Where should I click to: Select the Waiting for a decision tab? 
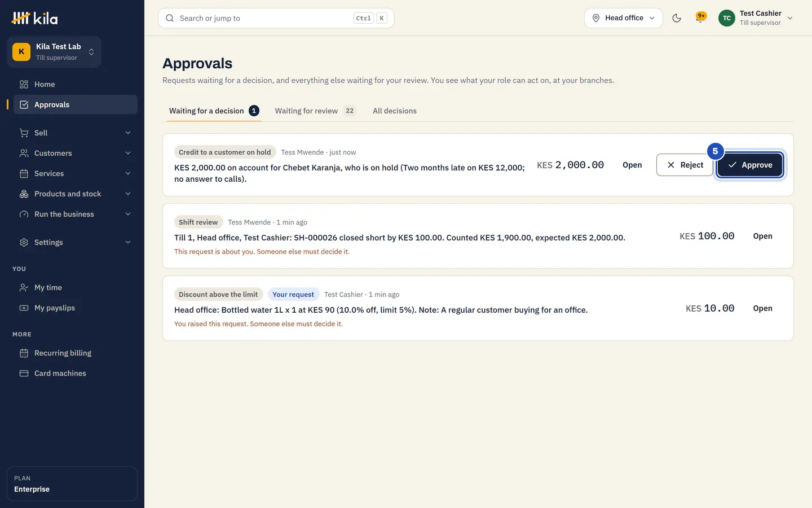tap(214, 111)
